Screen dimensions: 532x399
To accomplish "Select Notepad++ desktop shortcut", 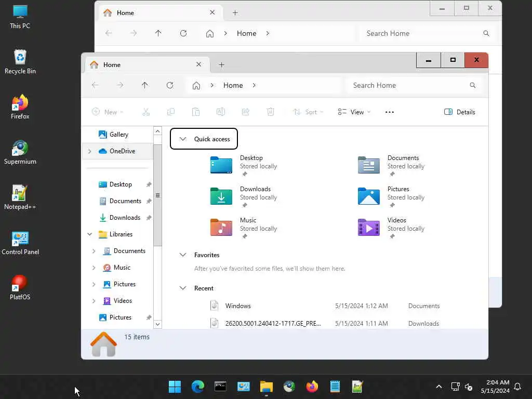I will [x=20, y=197].
